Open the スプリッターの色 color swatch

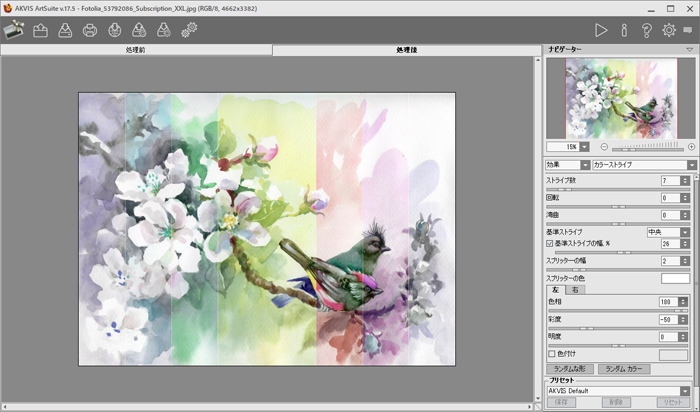click(x=675, y=279)
